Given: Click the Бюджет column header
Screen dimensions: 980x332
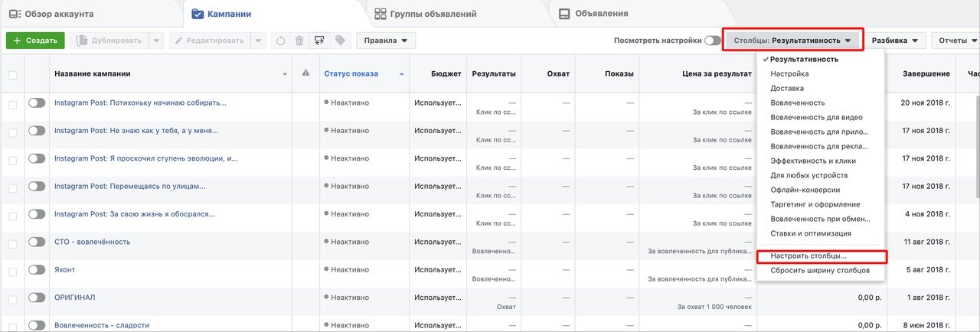Looking at the screenshot, I should [446, 74].
